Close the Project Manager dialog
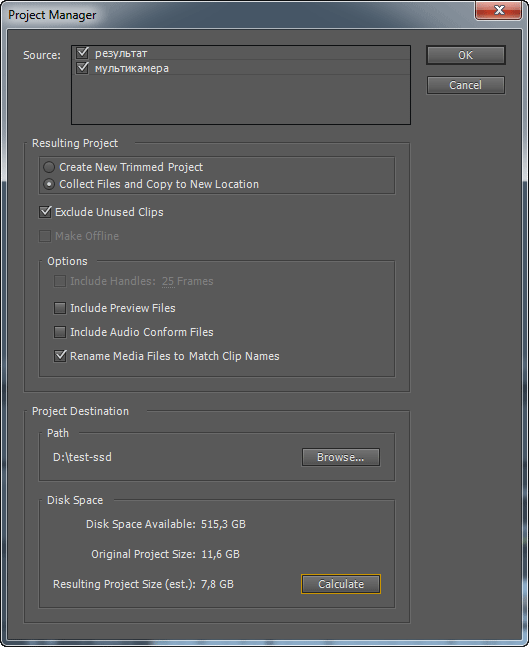 (498, 10)
